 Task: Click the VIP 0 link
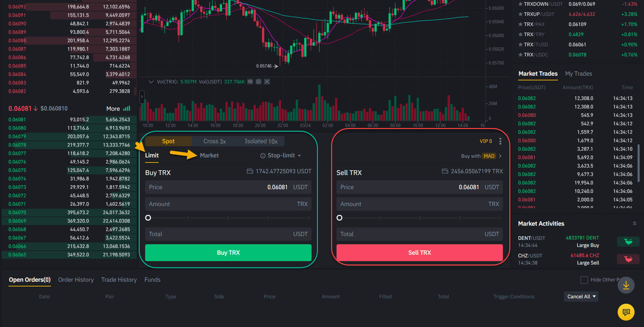(486, 141)
